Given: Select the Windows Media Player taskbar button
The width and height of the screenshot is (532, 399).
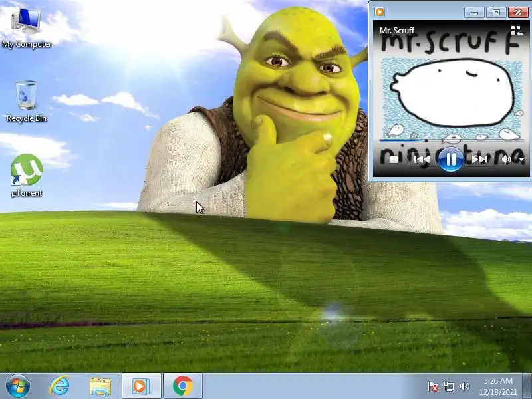Looking at the screenshot, I should coord(141,386).
